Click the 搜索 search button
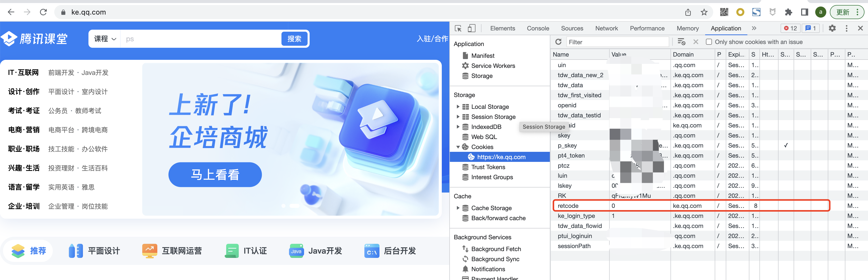This screenshot has height=280, width=868. point(294,39)
